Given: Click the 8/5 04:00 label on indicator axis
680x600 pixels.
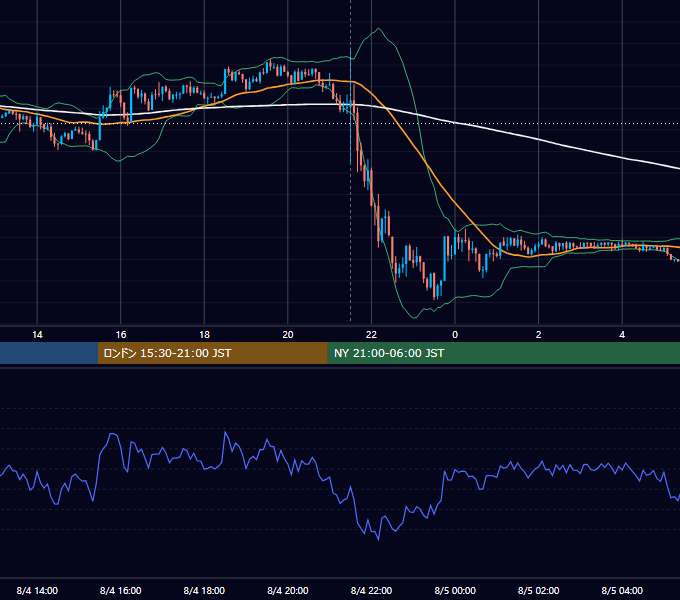Looking at the screenshot, I should tap(622, 591).
